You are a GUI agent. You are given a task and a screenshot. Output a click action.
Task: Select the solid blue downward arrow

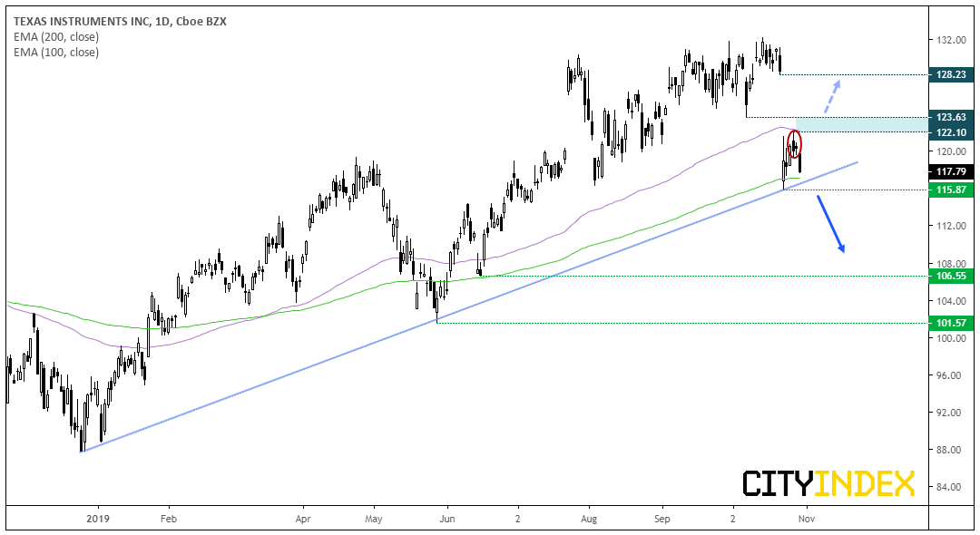[831, 224]
